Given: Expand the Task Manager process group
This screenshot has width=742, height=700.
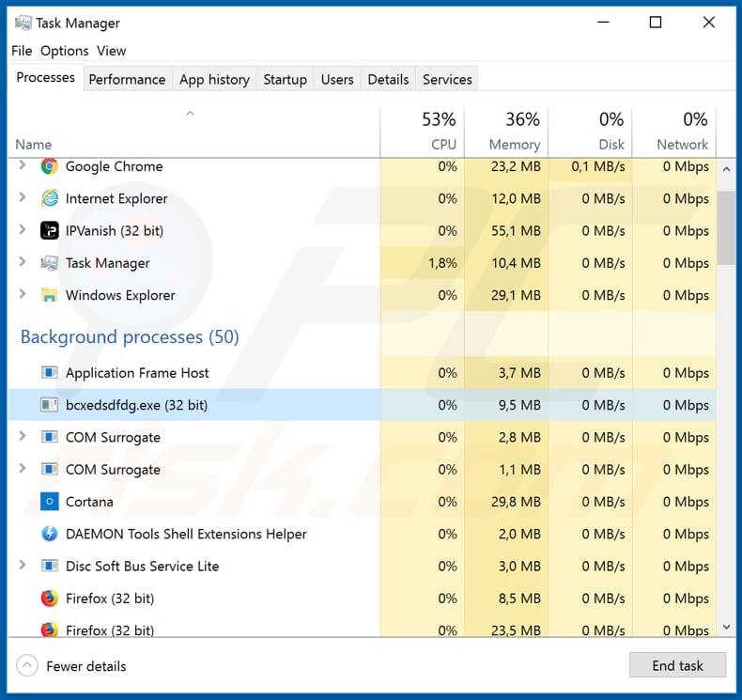Looking at the screenshot, I should tap(22, 262).
